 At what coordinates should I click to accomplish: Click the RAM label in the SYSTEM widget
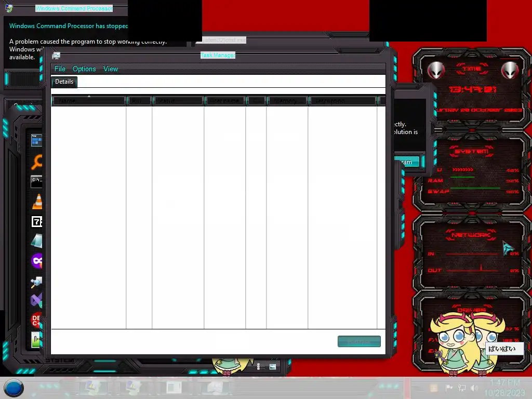435,180
